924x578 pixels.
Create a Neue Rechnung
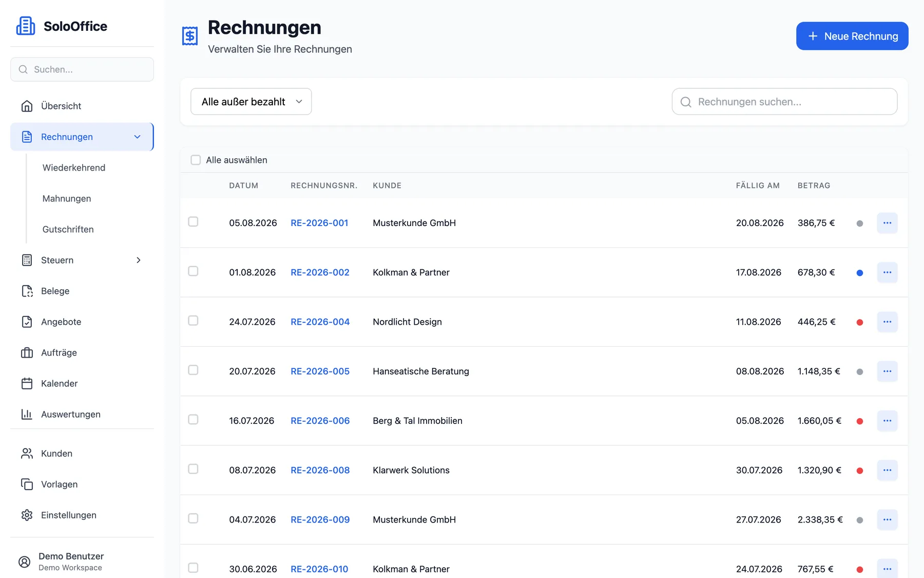852,36
